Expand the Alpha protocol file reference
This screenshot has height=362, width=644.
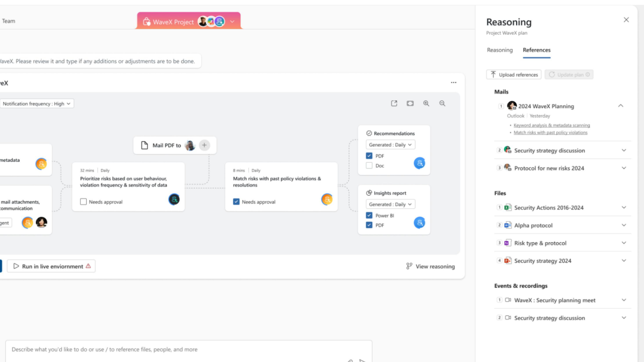tap(562, 225)
